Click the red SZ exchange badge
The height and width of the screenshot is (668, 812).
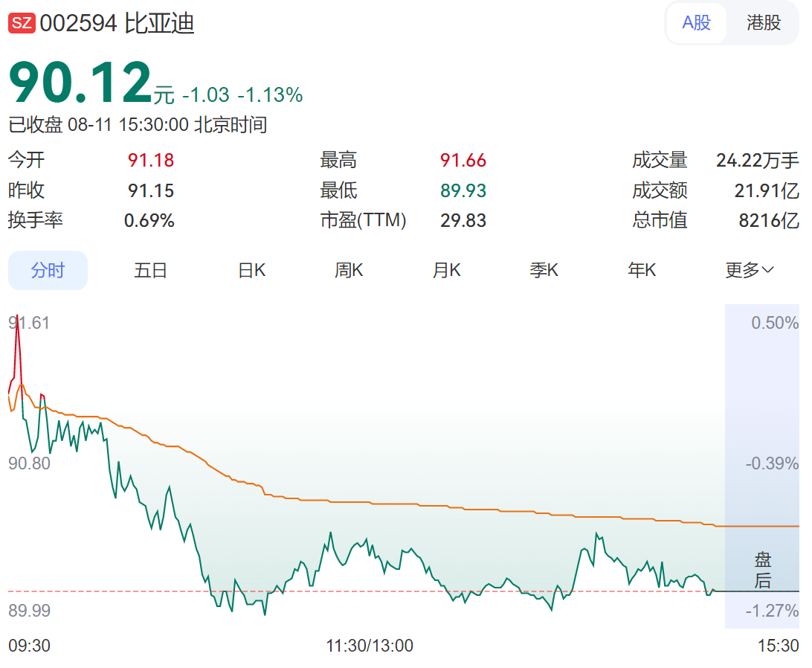22,23
